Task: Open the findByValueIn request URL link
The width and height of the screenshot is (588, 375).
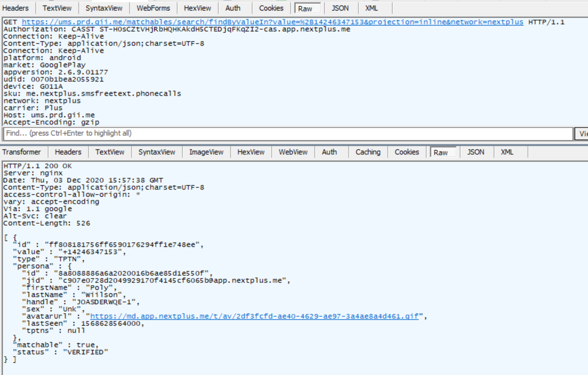Action: (272, 22)
